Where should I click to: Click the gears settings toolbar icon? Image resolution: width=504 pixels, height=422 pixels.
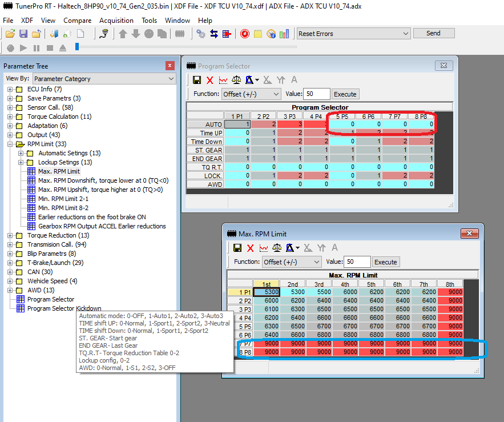pyautogui.click(x=201, y=34)
